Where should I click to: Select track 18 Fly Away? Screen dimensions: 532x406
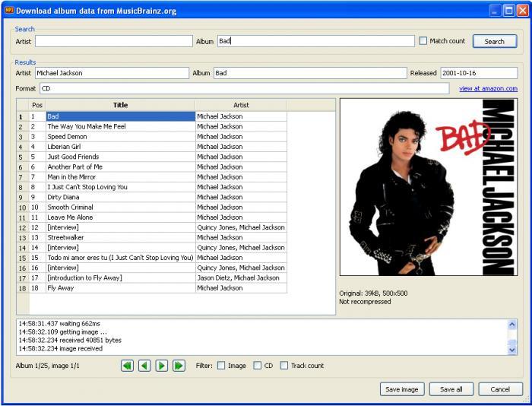coord(120,288)
